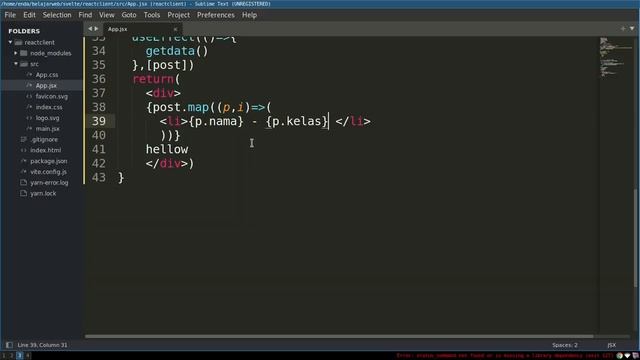This screenshot has width=640, height=360.
Task: Open App.jsx in the sidebar
Action: 46,86
